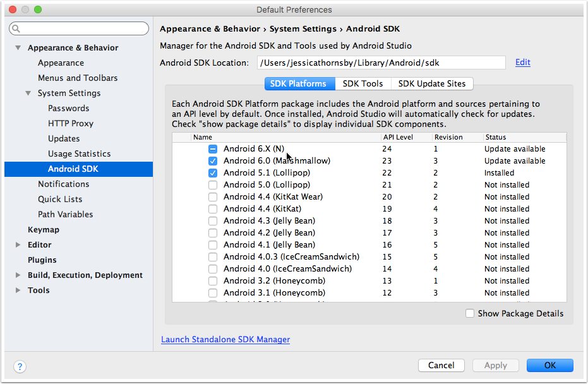
Task: Click the Tools label in the sidebar
Action: [39, 291]
